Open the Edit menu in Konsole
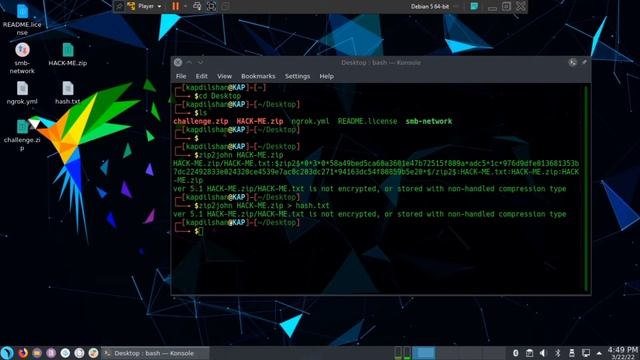Viewport: 640px width, 360px height. pos(201,76)
